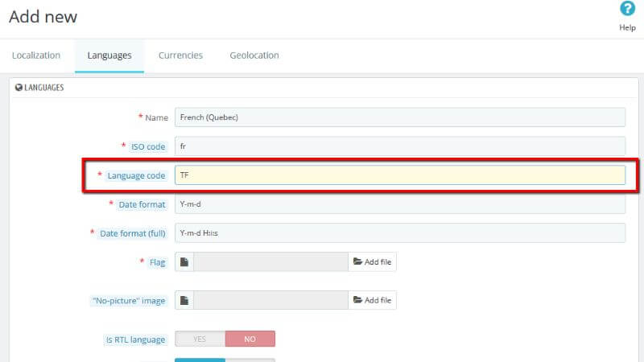Click Add file for Flag

[x=373, y=262]
